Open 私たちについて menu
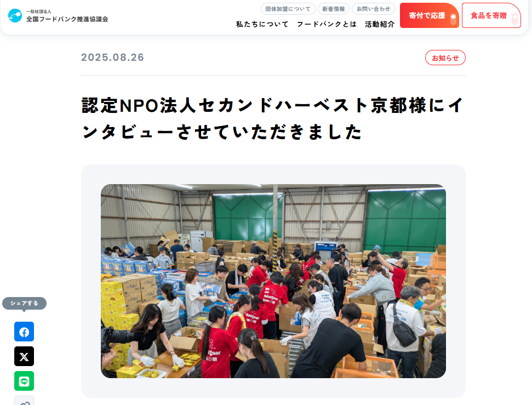Screen dimensions: 532x405 [262, 25]
